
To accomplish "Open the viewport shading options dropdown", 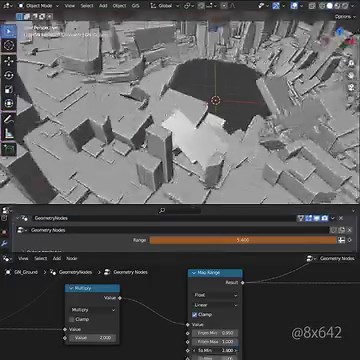I will 352,6.
